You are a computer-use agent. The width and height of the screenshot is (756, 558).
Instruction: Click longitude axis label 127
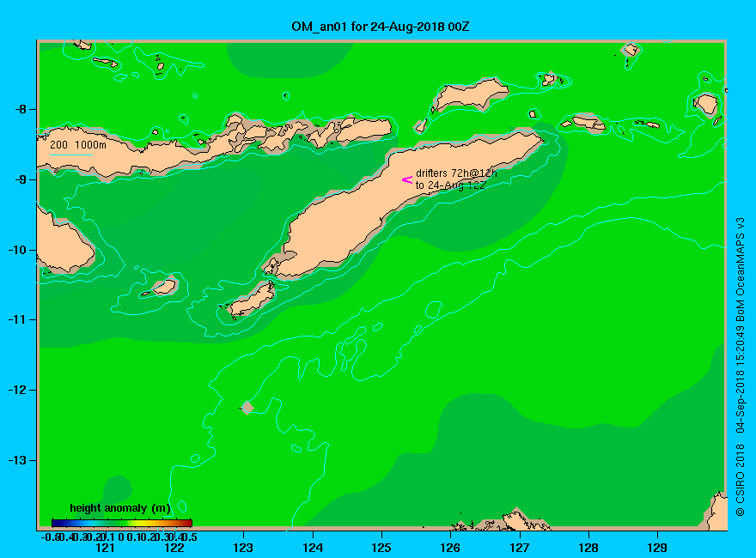pyautogui.click(x=519, y=548)
